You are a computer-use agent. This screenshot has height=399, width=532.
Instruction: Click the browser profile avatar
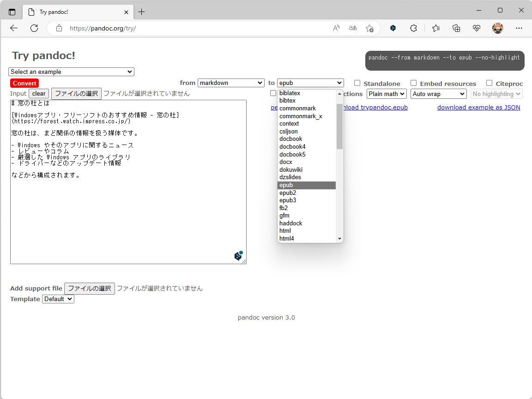click(x=498, y=28)
